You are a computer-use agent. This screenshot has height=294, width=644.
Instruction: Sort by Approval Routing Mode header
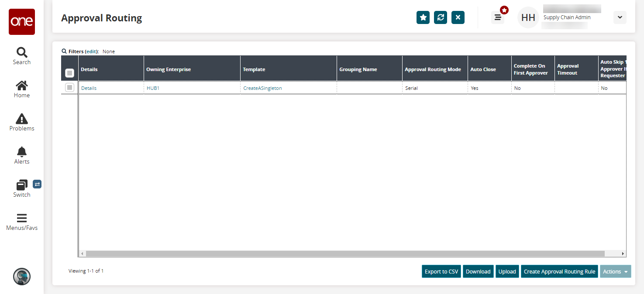point(435,68)
